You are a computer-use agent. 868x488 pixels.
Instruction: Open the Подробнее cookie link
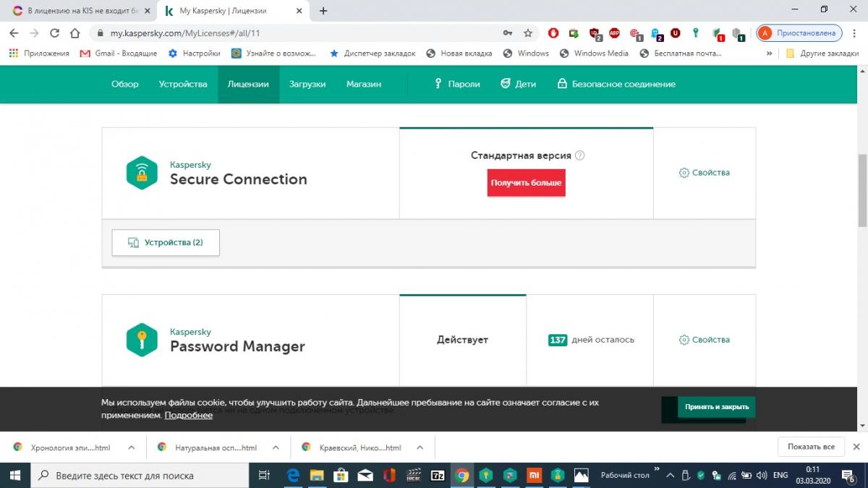(x=189, y=416)
